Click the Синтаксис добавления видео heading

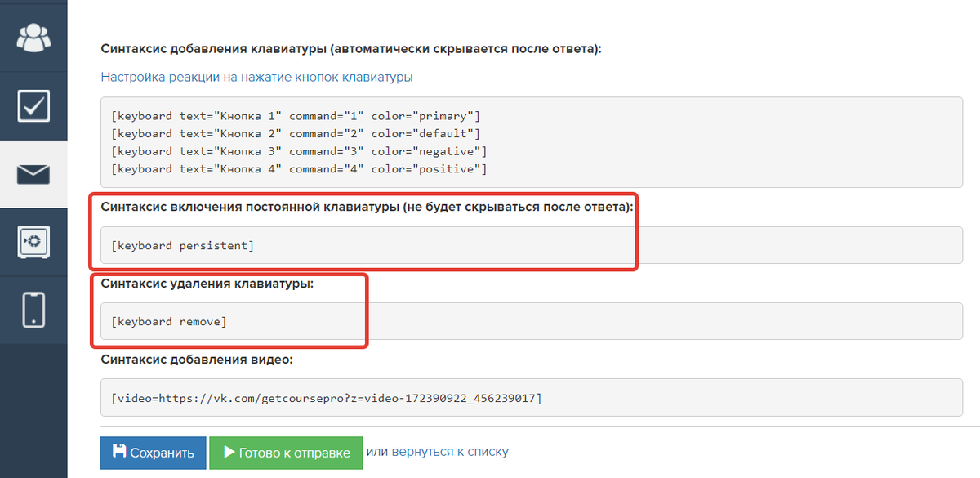197,360
